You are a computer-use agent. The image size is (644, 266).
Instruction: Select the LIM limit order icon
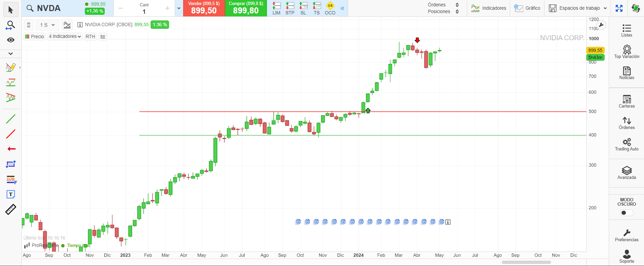[x=276, y=8]
